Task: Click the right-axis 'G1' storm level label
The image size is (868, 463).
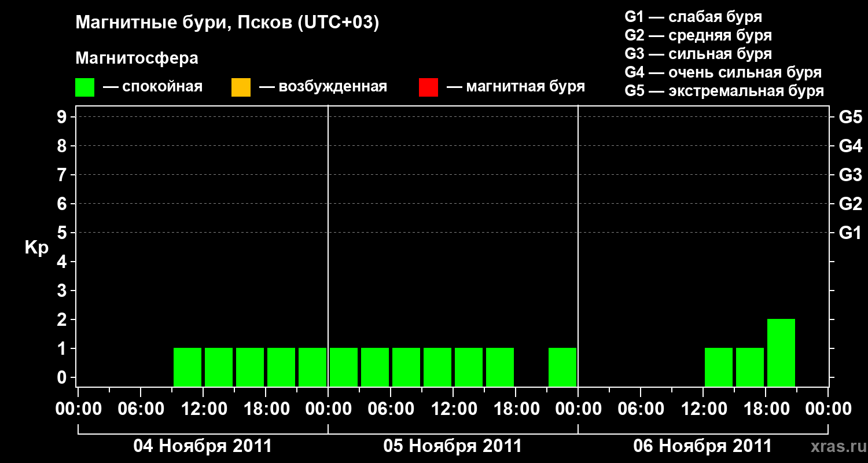Action: coord(850,233)
